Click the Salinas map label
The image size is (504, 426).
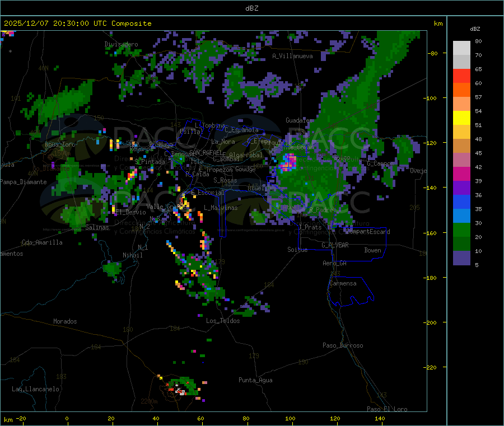tap(97, 227)
